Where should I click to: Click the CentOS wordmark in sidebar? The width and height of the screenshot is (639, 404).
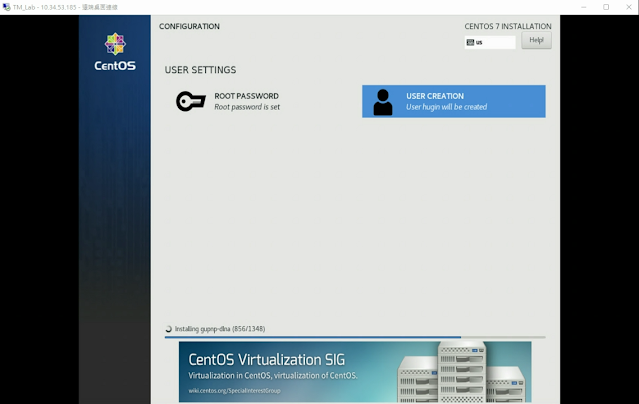point(115,66)
